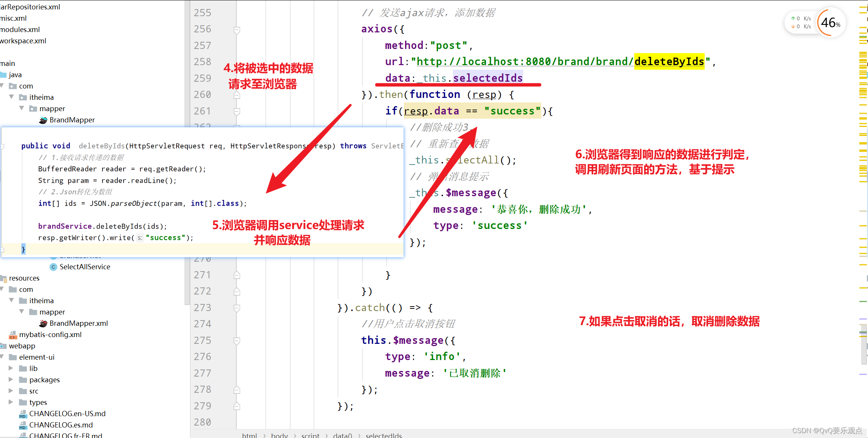Screen dimensions: 868x438
Task: Collapse the itheima folder under resources
Action: [12, 300]
